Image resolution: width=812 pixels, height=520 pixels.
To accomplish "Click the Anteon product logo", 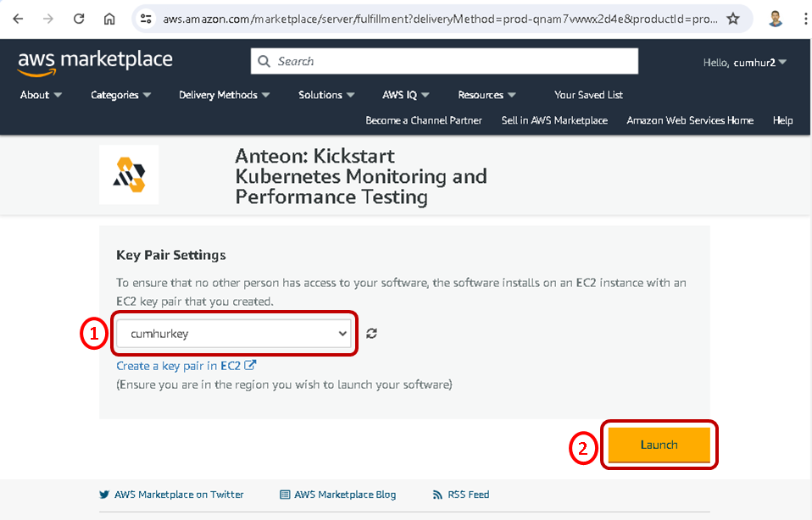I will [129, 175].
